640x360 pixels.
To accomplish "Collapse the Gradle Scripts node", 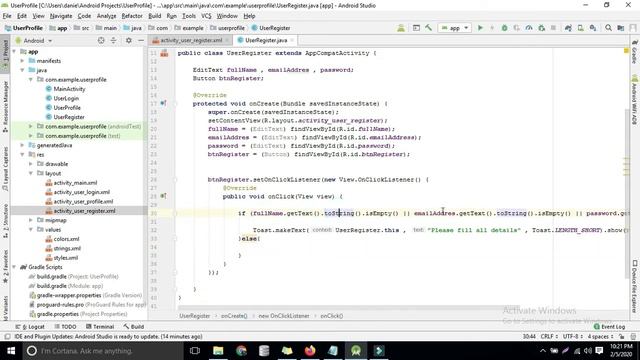I will [15, 267].
